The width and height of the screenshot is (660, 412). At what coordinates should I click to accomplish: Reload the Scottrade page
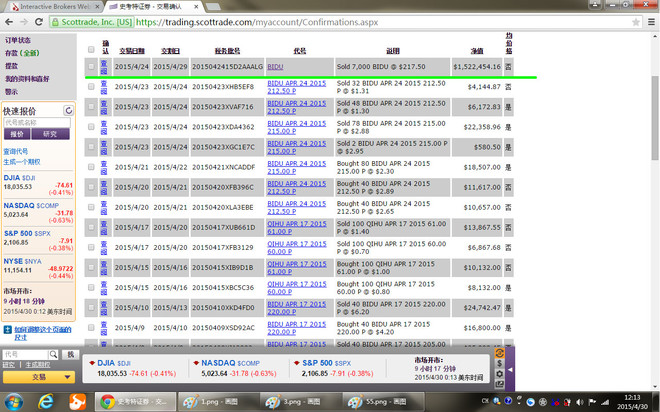point(39,22)
